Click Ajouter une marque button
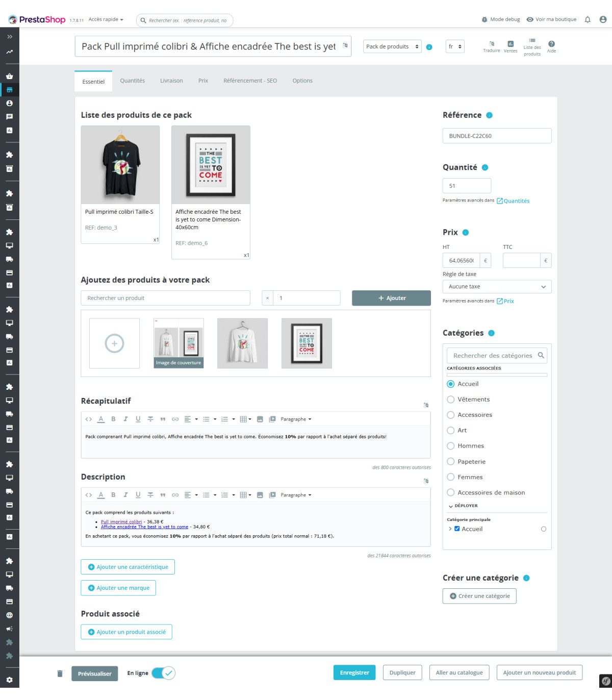 pos(118,588)
